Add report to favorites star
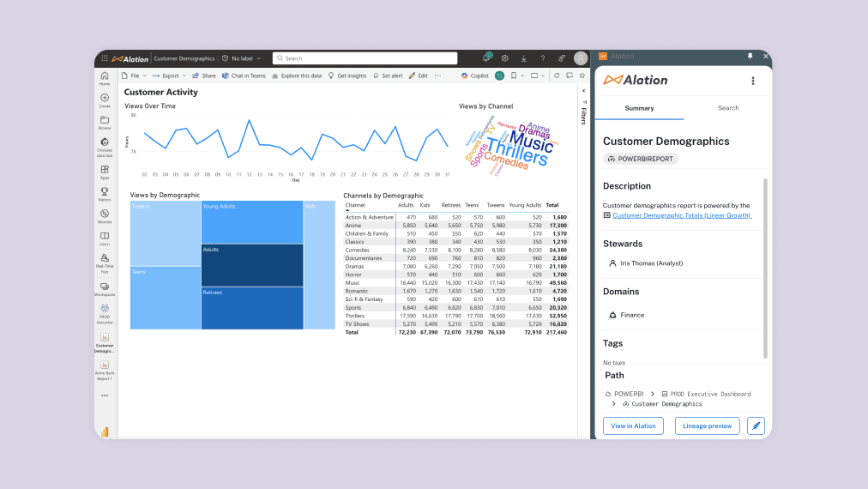Image resolution: width=868 pixels, height=489 pixels. pyautogui.click(x=582, y=75)
